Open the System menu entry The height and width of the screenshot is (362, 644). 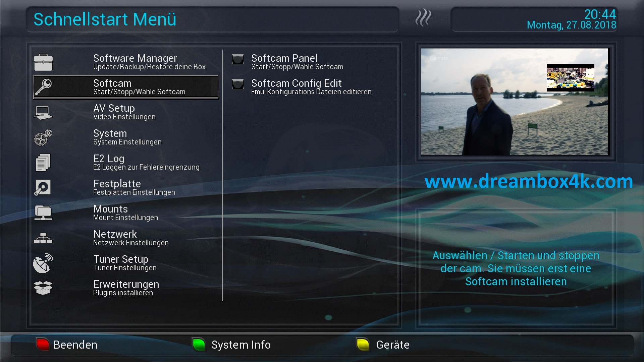(126, 137)
